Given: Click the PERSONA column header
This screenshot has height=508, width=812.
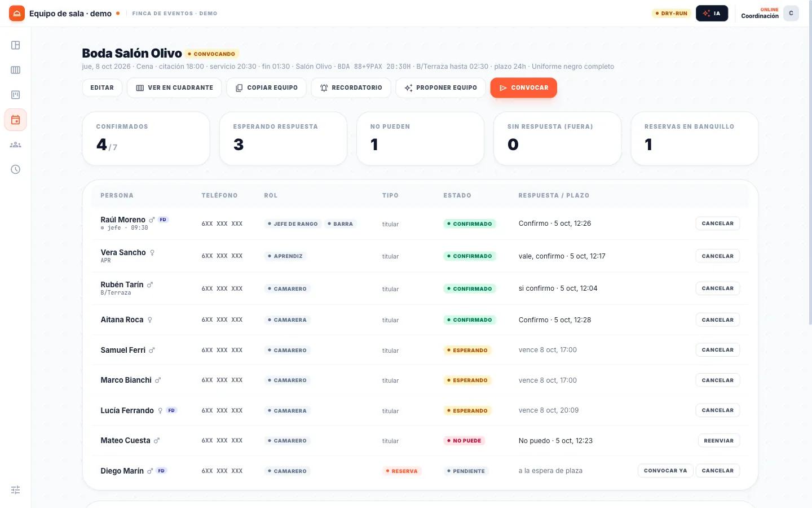Looking at the screenshot, I should 117,195.
